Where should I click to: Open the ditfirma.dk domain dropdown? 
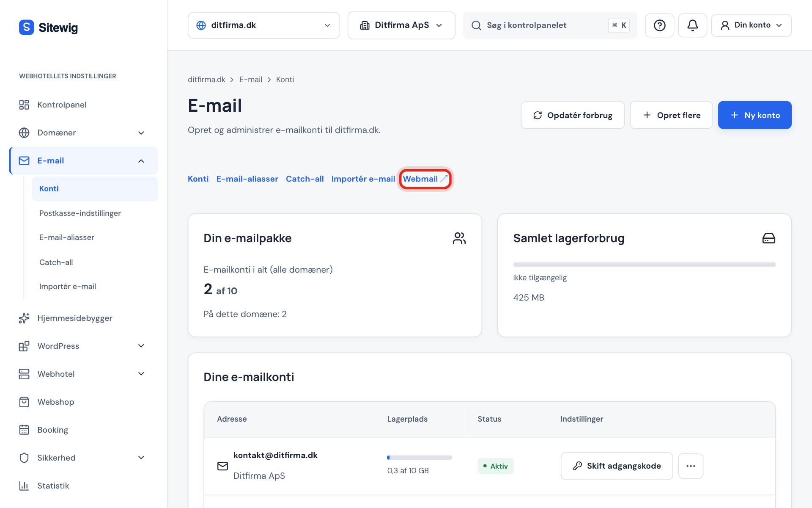(x=263, y=25)
